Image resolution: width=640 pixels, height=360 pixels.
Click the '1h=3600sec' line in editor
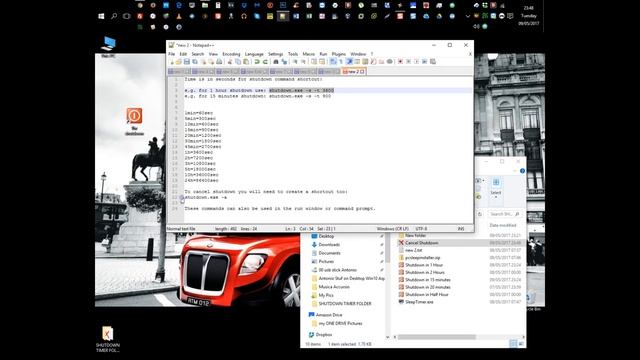click(198, 152)
